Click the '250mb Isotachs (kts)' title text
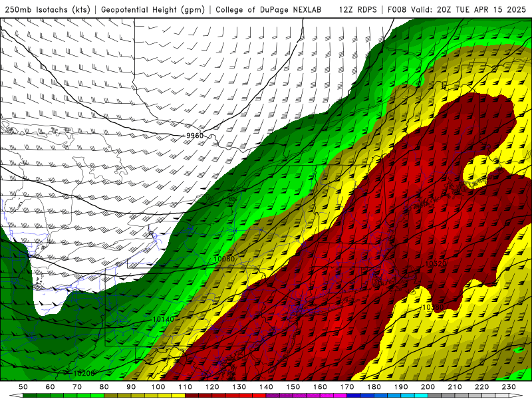Image resolution: width=532 pixels, height=399 pixels. coord(48,9)
